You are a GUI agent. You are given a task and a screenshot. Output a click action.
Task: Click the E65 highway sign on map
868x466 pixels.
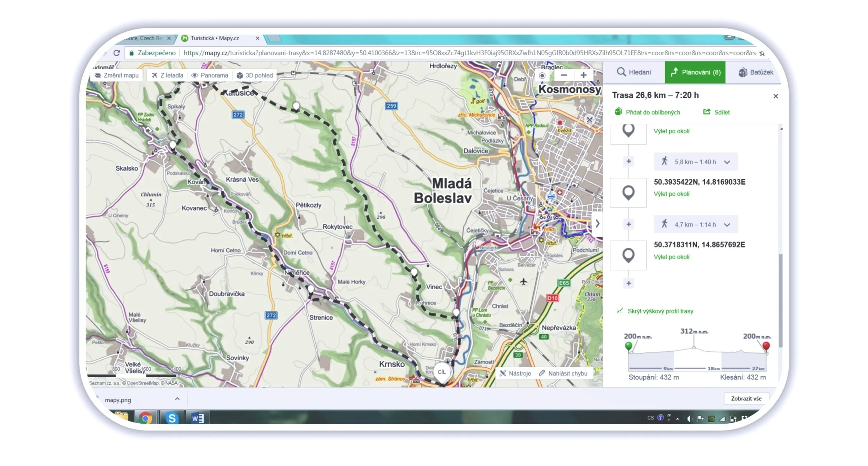564,283
